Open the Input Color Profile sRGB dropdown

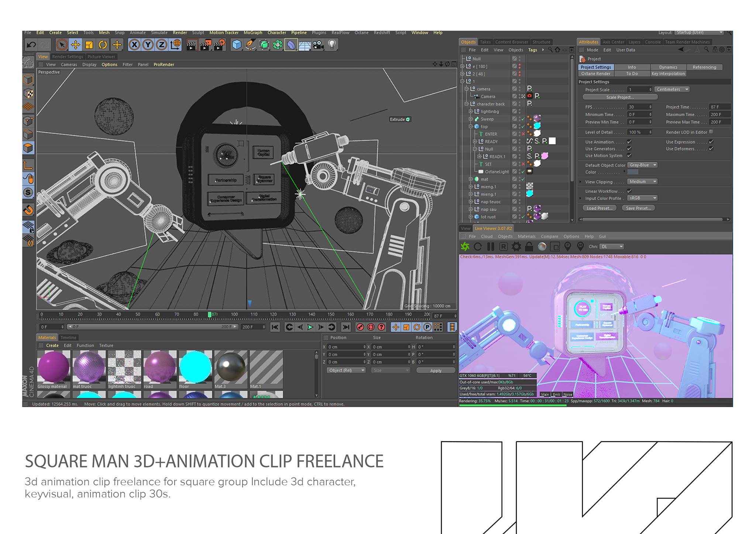tap(643, 198)
